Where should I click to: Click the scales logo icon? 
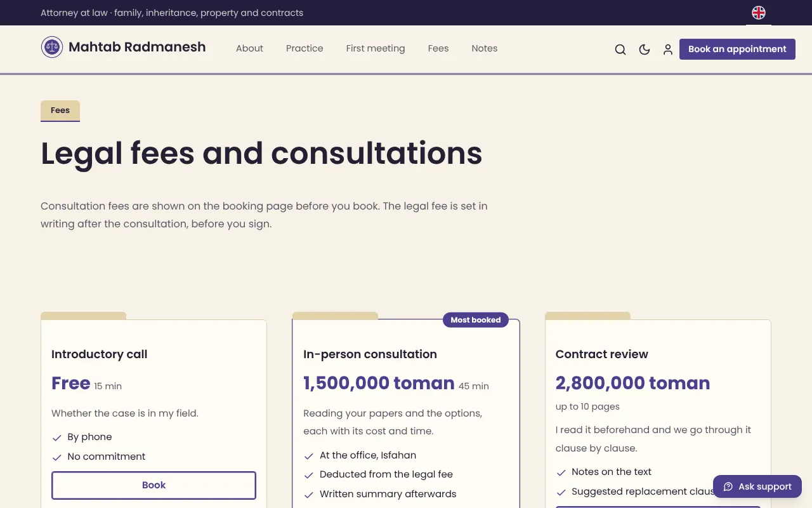52,47
